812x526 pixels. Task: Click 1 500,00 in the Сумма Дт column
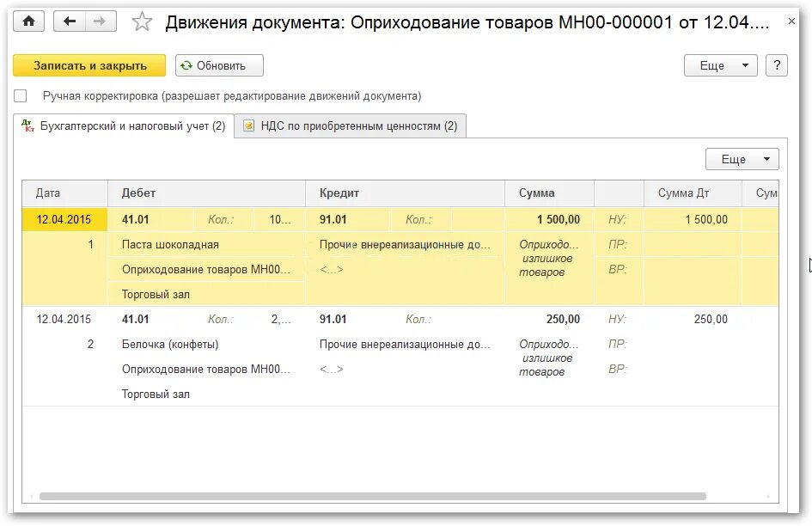pyautogui.click(x=693, y=220)
